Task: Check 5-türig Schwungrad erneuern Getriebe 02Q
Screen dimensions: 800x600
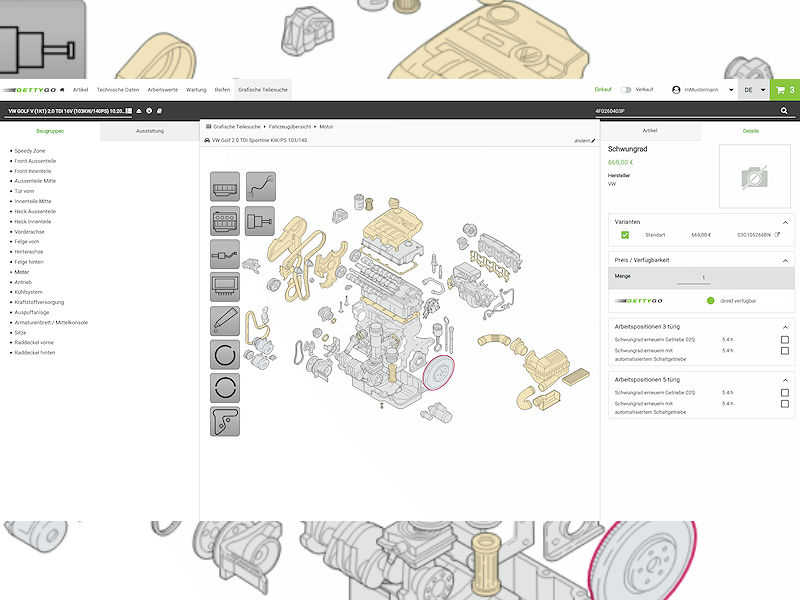Action: pos(785,393)
